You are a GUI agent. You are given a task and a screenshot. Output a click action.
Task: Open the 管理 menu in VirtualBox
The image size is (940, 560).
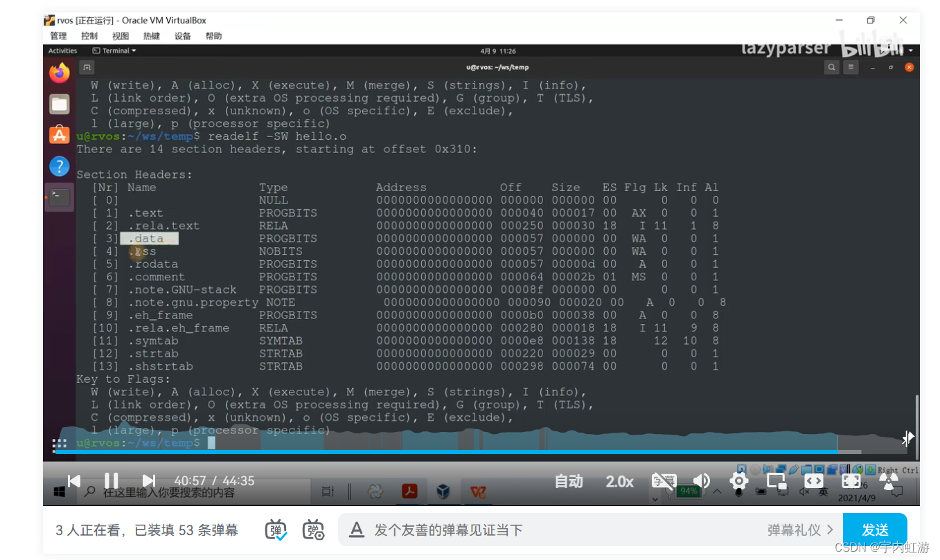58,36
